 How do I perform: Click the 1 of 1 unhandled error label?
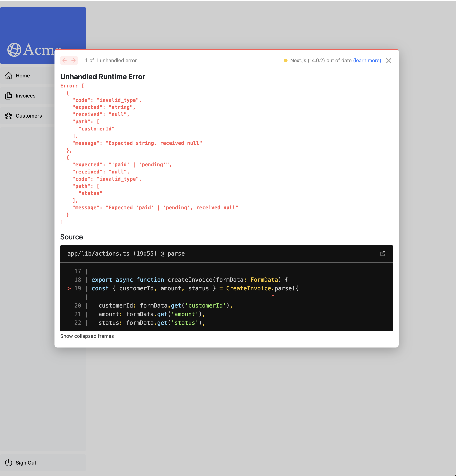(111, 60)
